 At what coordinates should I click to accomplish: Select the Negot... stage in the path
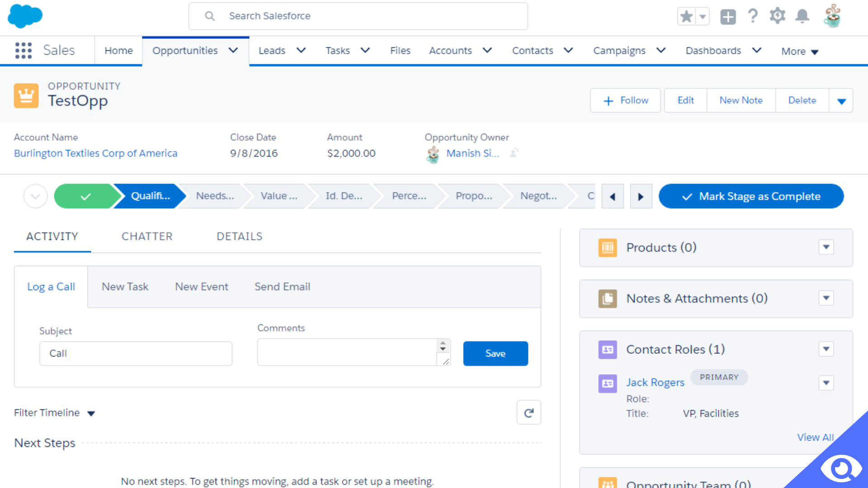point(538,196)
